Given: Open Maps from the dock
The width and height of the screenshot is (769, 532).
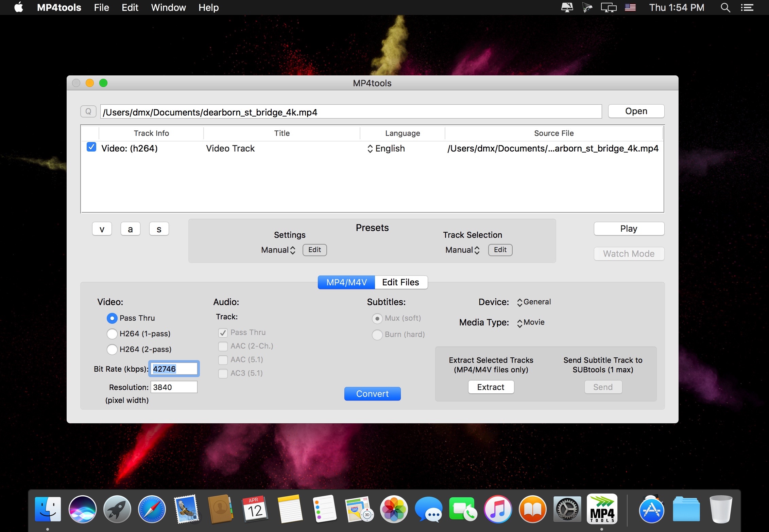Looking at the screenshot, I should pyautogui.click(x=359, y=509).
